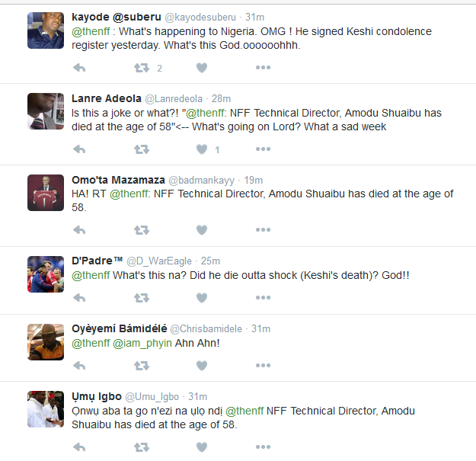Viewport: 476px width, 461px height.
Task: Reply to Lanre Adeola's tweet
Action: pyautogui.click(x=79, y=149)
